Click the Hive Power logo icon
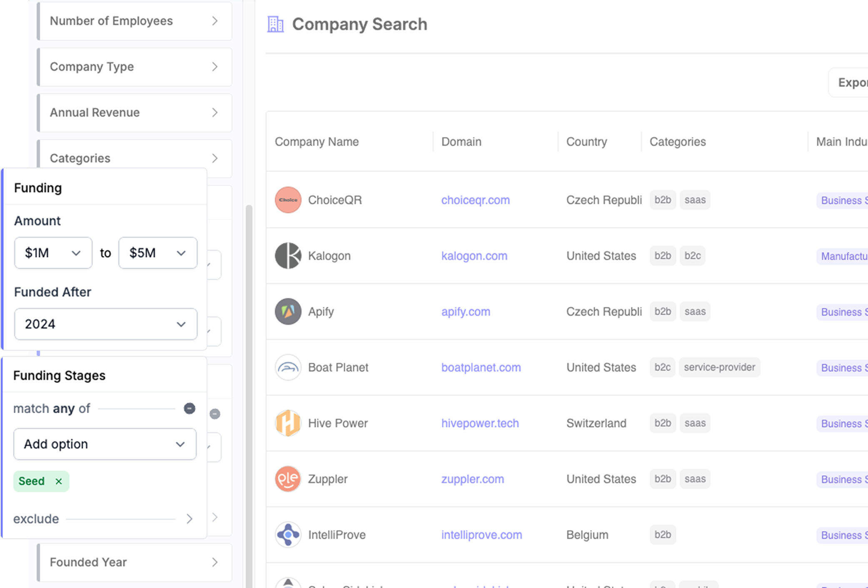 [288, 423]
